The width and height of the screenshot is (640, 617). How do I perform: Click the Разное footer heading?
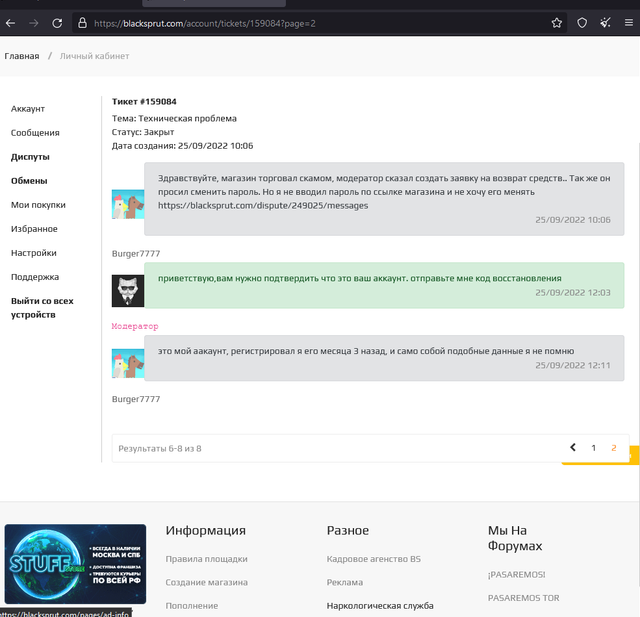(x=348, y=530)
